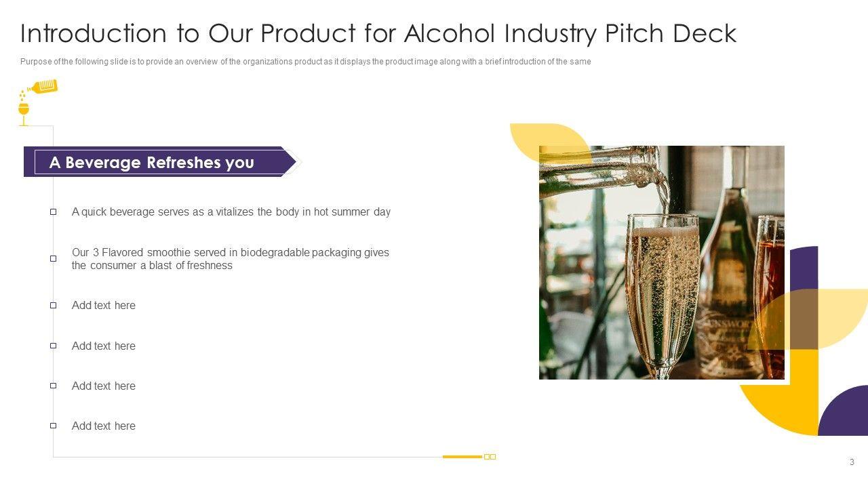The height and width of the screenshot is (488, 868).
Task: Click the slide number 3
Action: pyautogui.click(x=852, y=462)
